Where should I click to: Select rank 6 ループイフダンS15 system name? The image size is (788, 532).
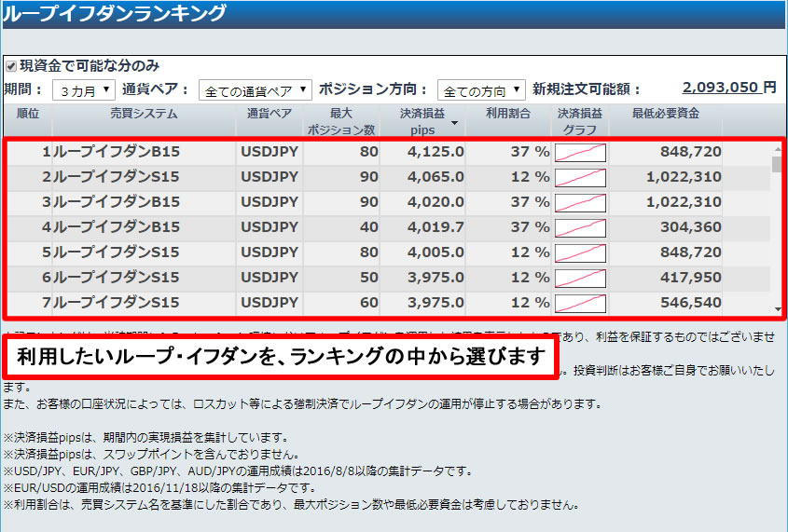116,277
